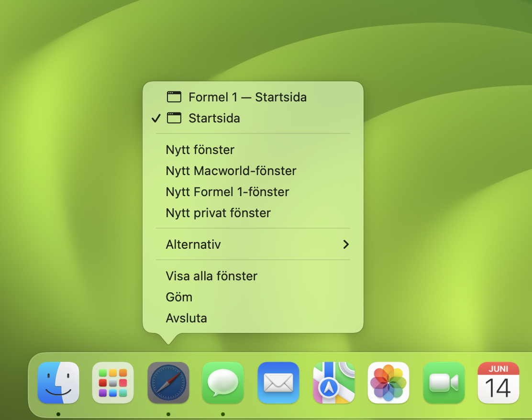The height and width of the screenshot is (420, 532).
Task: Expand the Alternativ submenu arrow
Action: coord(346,244)
